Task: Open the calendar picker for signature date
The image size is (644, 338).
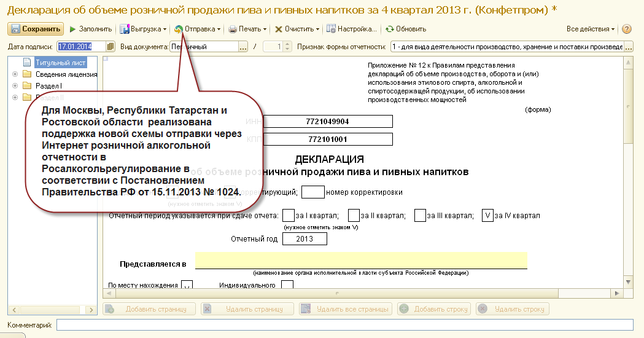Action: 111,47
